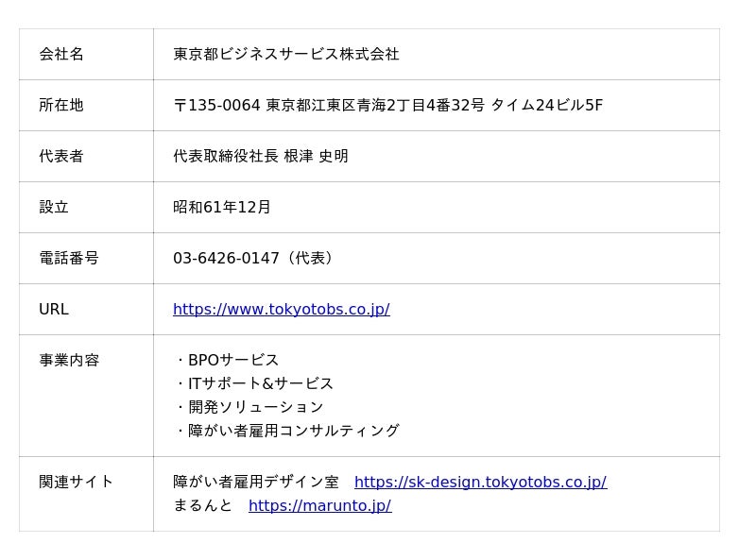
Task: Open the tokyotobs.co.jp company website link
Action: click(x=281, y=310)
